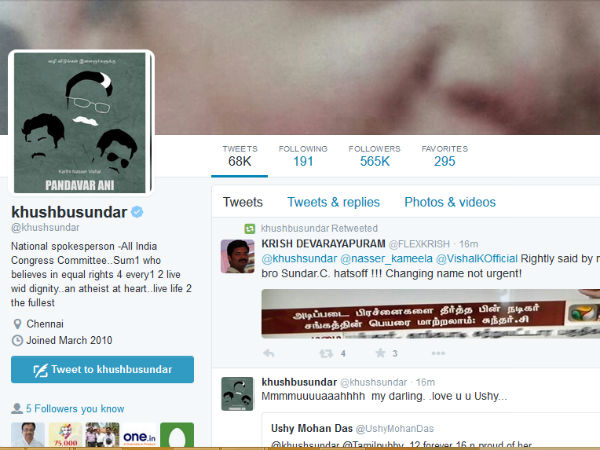This screenshot has height=450, width=600.
Task: Click the Chennai location pin icon
Action: pyautogui.click(x=17, y=324)
